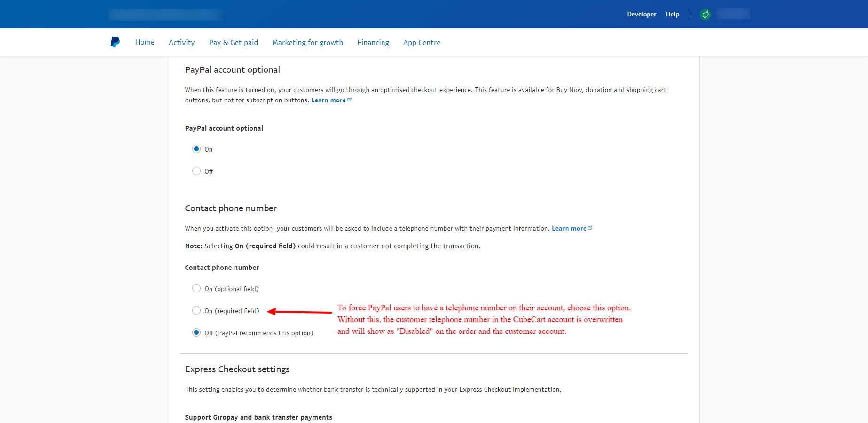Click Learn more under PayPal account optional

click(328, 100)
